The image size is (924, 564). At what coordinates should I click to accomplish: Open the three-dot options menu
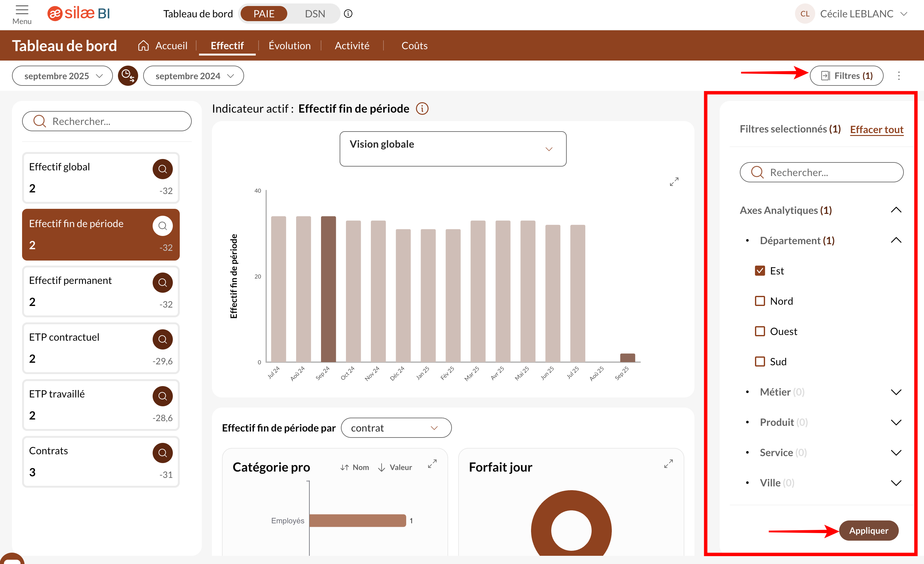click(x=898, y=76)
